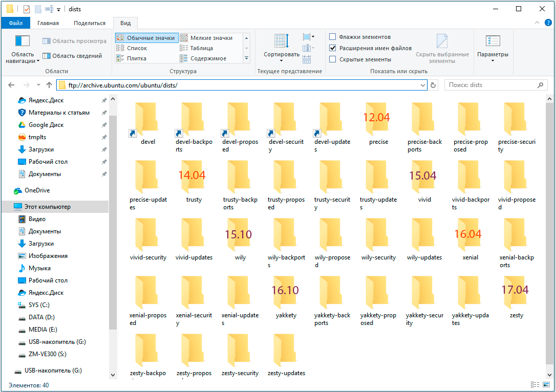Click the refresh icon beside address bar

(434, 85)
